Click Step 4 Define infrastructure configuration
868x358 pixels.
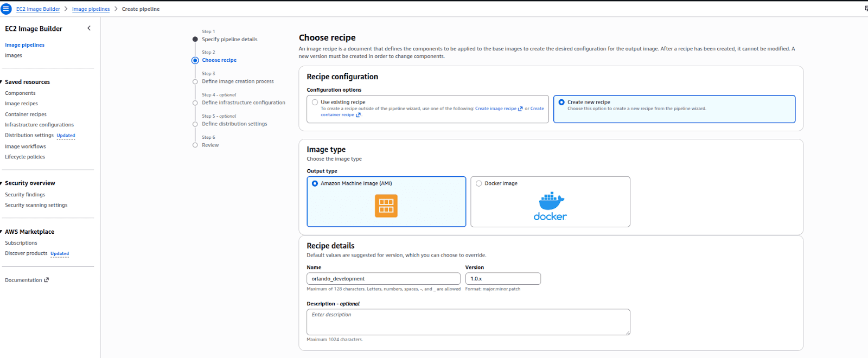point(244,103)
